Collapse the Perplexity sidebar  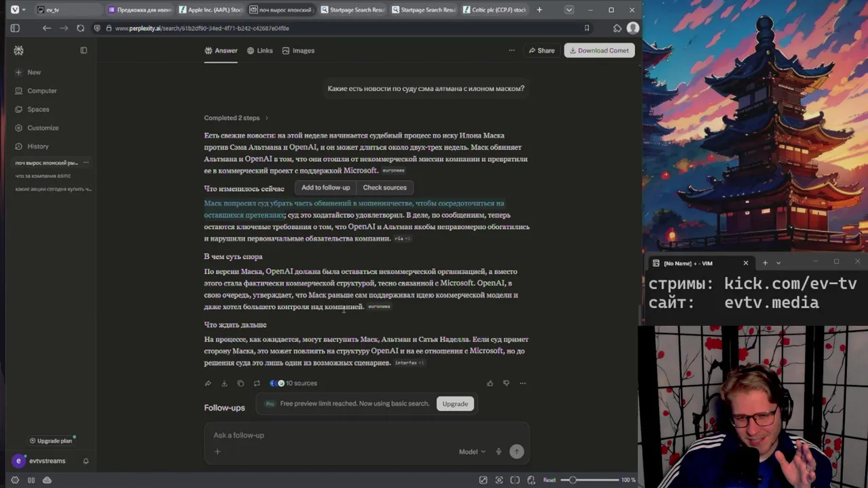(x=83, y=50)
